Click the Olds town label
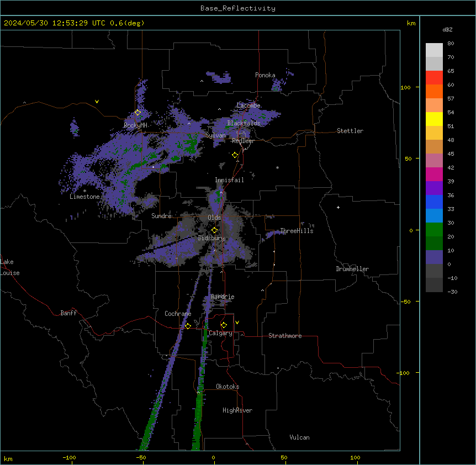476x465 pixels. point(214,218)
